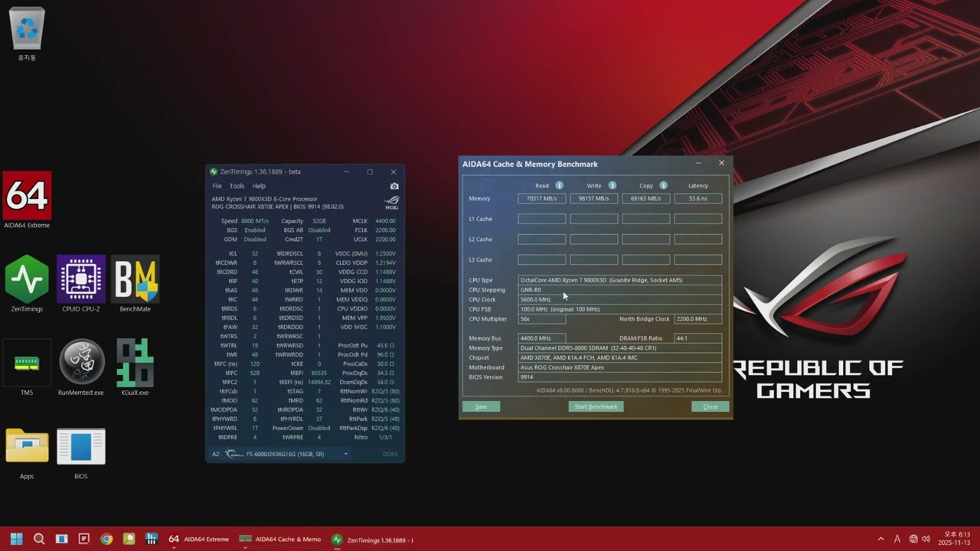Open BenchMate desktop shortcut
This screenshot has width=980, height=551.
[135, 284]
